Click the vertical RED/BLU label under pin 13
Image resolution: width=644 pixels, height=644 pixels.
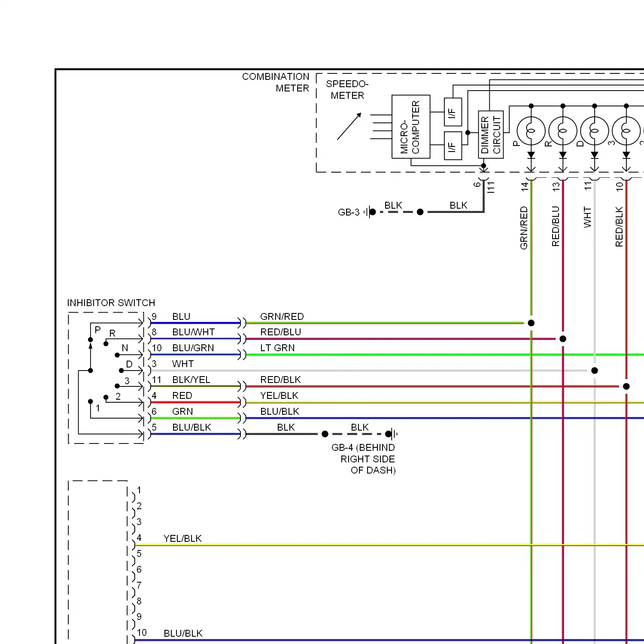tap(556, 226)
